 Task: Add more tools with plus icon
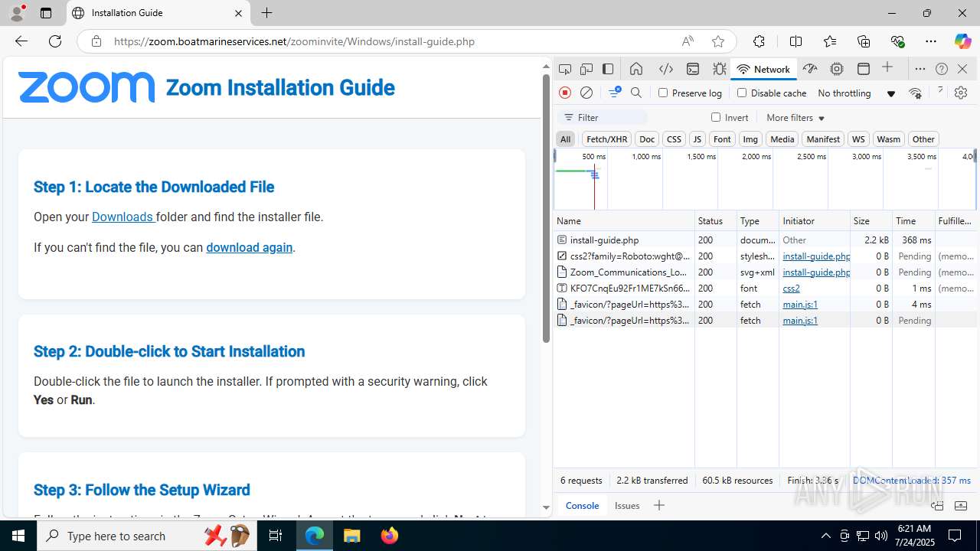click(887, 68)
